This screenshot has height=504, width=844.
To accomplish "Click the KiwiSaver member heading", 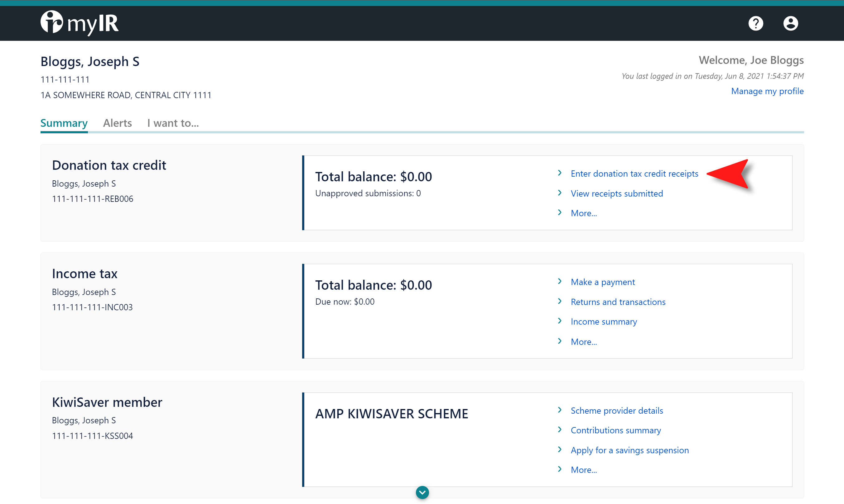I will tap(107, 402).
